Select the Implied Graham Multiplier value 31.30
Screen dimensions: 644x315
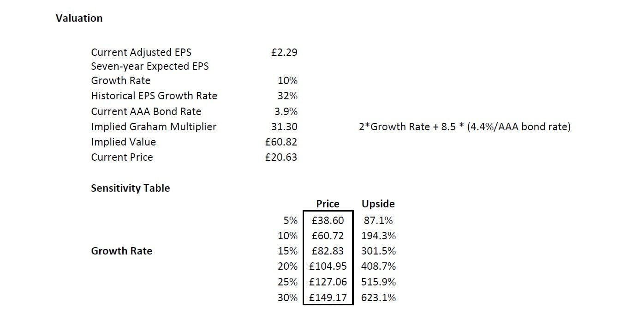pos(284,127)
